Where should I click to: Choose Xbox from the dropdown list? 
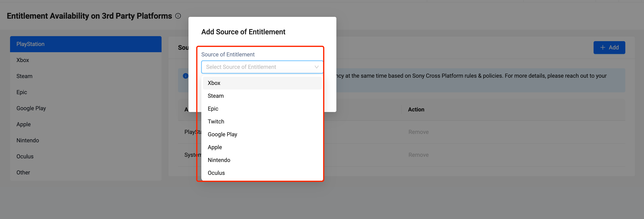[x=262, y=83]
